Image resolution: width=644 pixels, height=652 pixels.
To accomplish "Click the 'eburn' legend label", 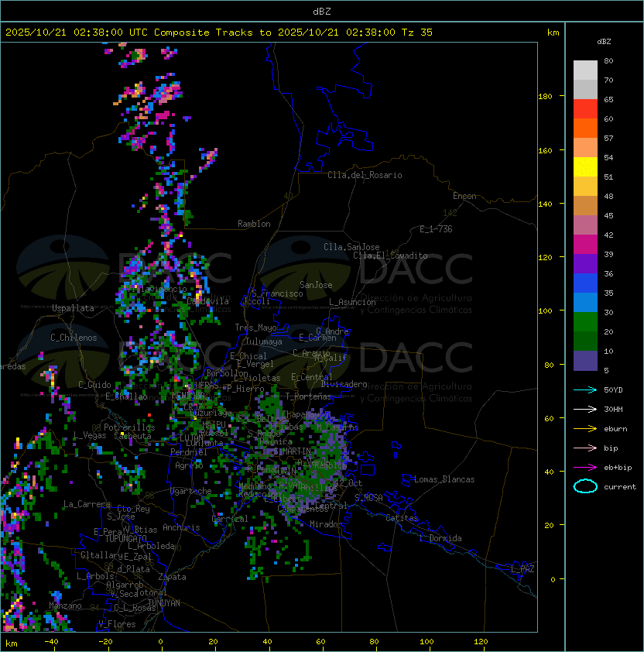I will 615,428.
